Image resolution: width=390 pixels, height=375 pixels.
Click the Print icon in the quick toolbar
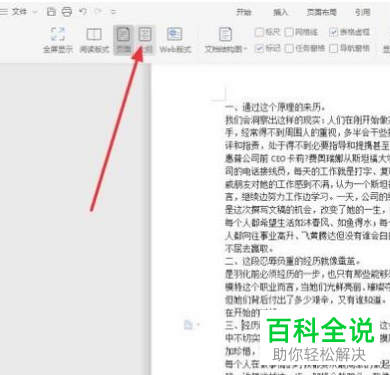[67, 12]
